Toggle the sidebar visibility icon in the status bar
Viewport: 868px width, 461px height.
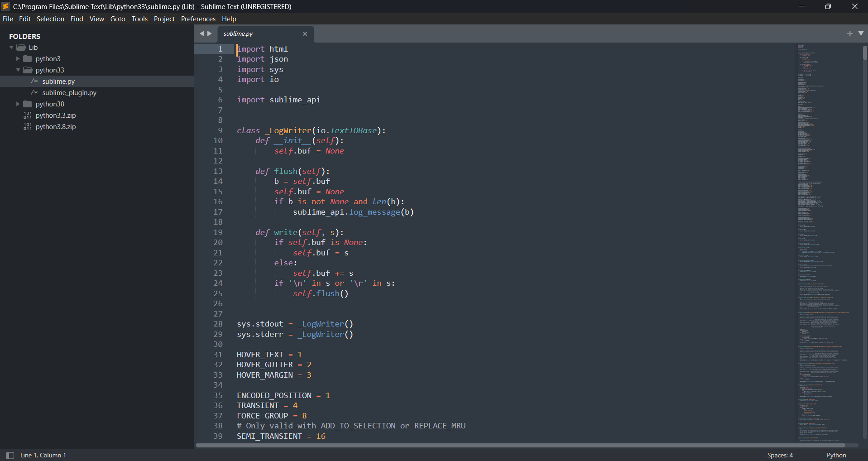(x=10, y=455)
